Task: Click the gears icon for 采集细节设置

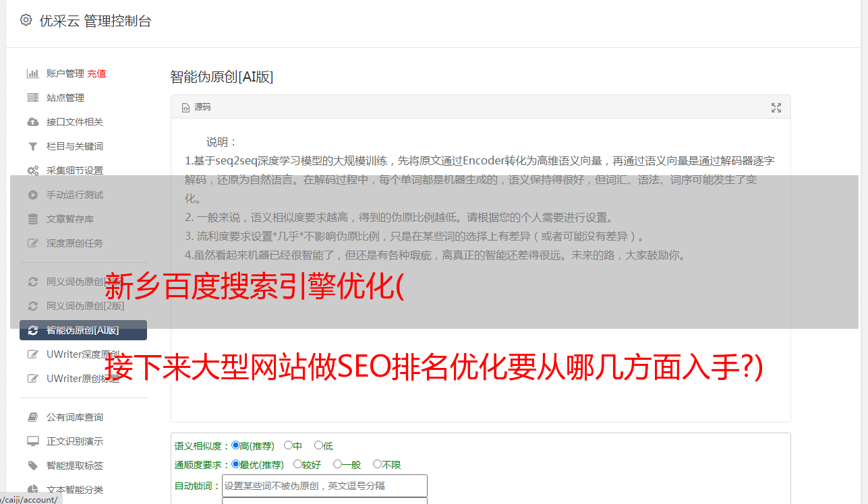Action: coord(32,170)
